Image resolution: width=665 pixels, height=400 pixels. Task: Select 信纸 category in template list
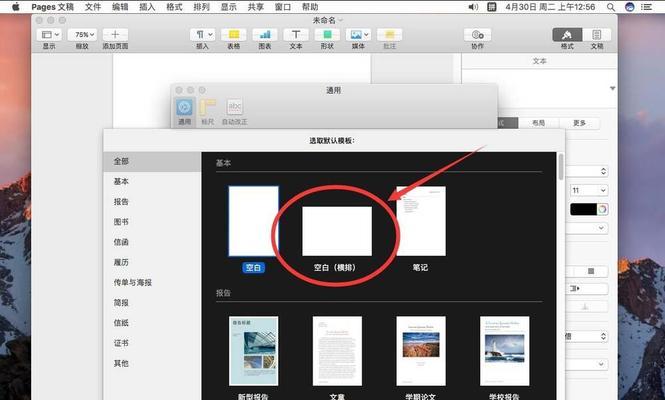pyautogui.click(x=152, y=323)
